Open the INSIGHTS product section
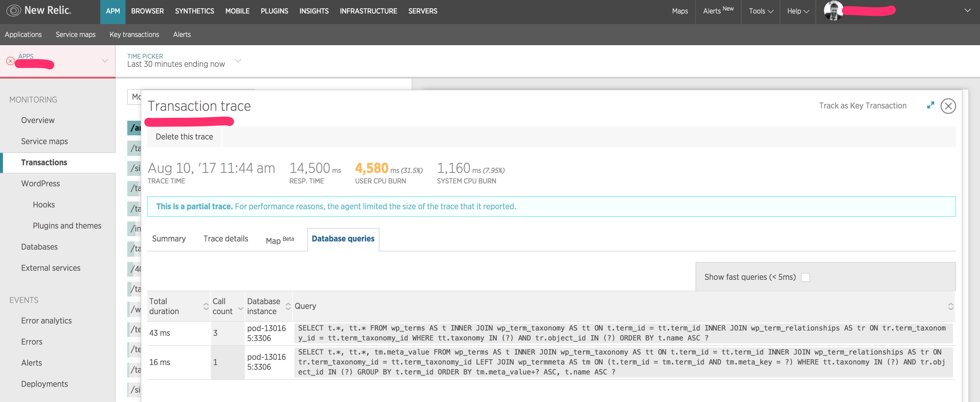This screenshot has width=980, height=402. point(314,11)
